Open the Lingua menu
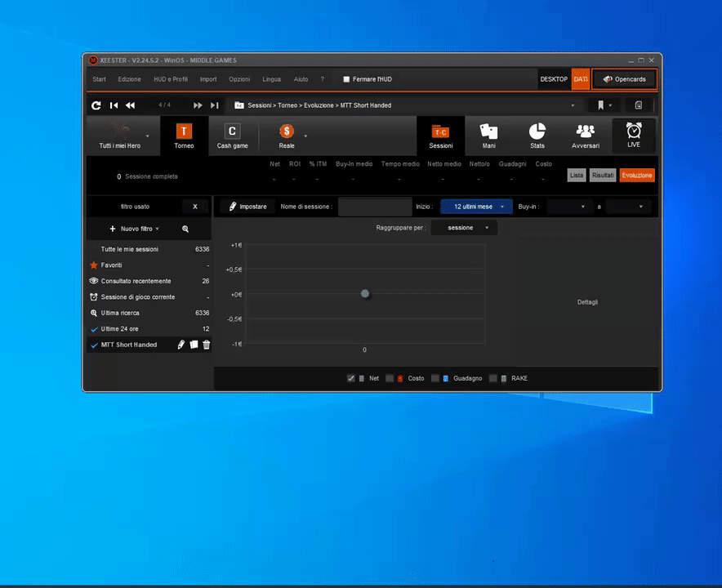This screenshot has width=722, height=588. tap(272, 79)
